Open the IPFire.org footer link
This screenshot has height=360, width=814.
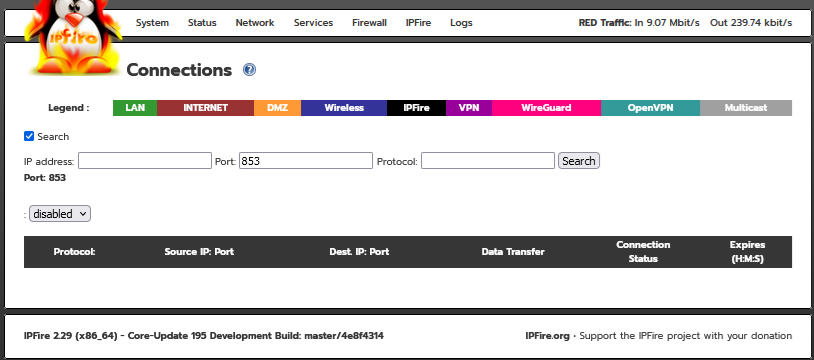click(x=547, y=336)
